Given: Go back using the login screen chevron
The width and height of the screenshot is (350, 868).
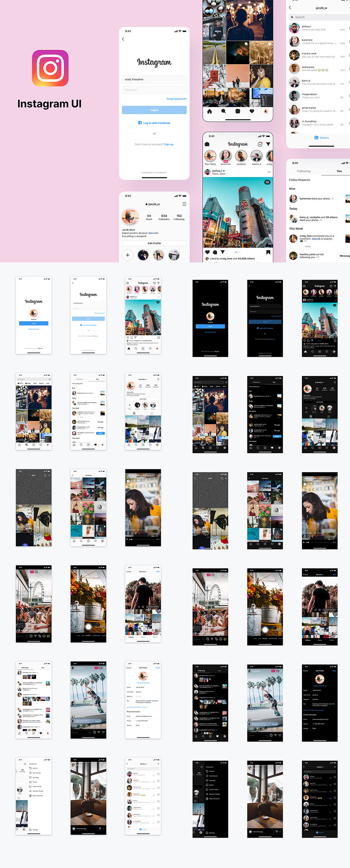Looking at the screenshot, I should pos(123,39).
